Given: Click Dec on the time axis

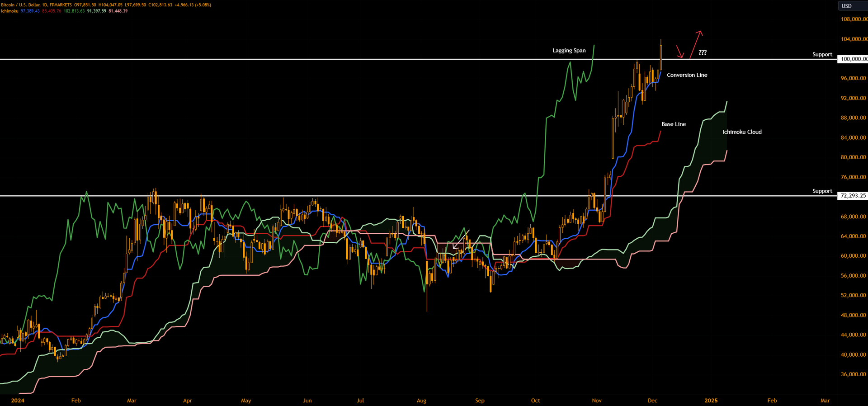Looking at the screenshot, I should (x=652, y=401).
